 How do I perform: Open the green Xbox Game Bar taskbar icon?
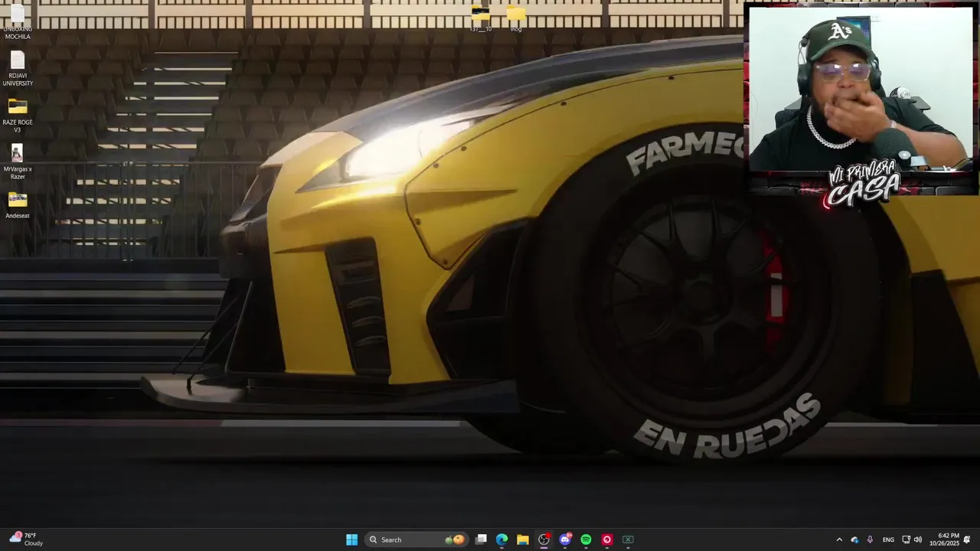628,540
